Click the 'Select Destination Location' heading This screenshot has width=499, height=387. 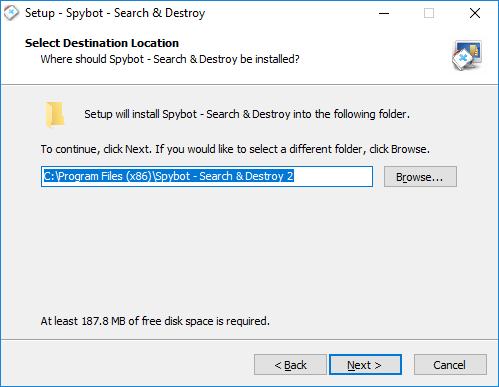point(102,43)
